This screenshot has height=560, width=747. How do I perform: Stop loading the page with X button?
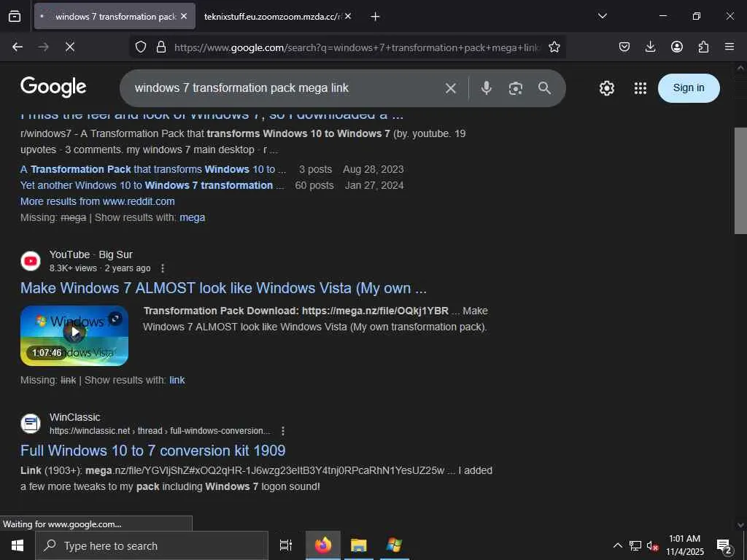69,47
